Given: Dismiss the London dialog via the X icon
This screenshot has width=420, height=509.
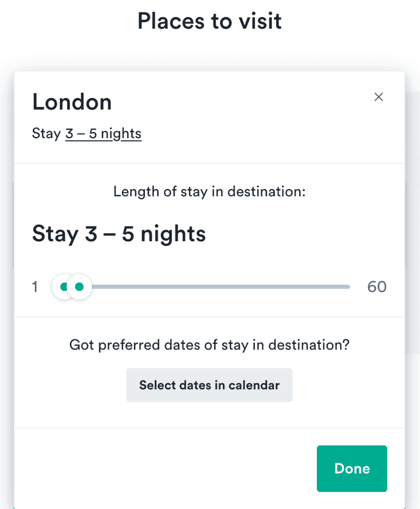Looking at the screenshot, I should pyautogui.click(x=378, y=97).
